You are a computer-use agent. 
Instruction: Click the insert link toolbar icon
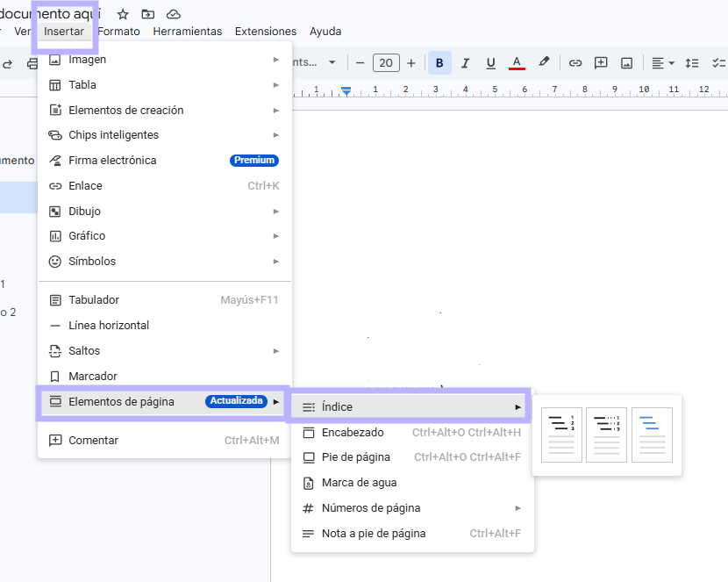click(575, 62)
